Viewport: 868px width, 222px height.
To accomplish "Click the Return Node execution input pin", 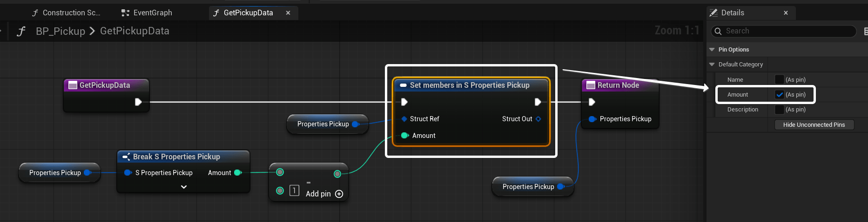I will (592, 102).
